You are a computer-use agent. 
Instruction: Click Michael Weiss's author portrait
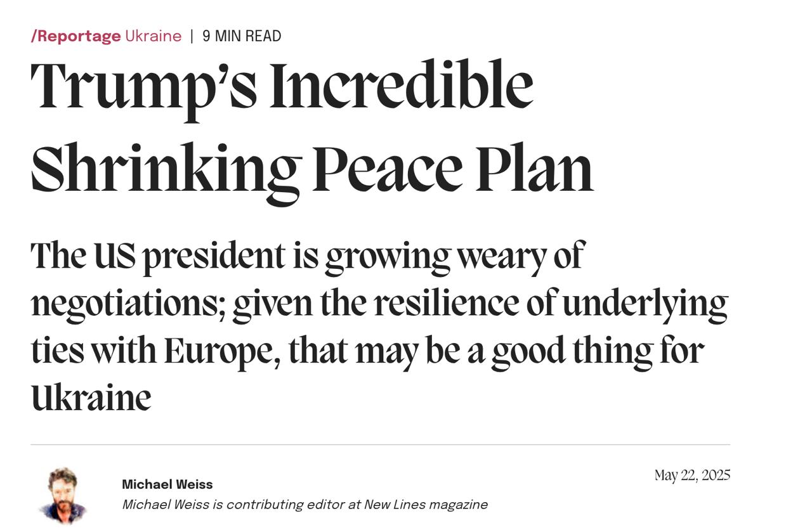pyautogui.click(x=63, y=495)
